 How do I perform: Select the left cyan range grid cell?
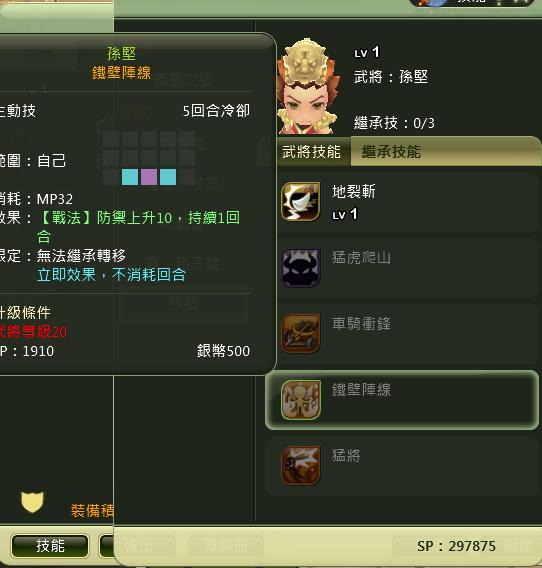pyautogui.click(x=130, y=177)
